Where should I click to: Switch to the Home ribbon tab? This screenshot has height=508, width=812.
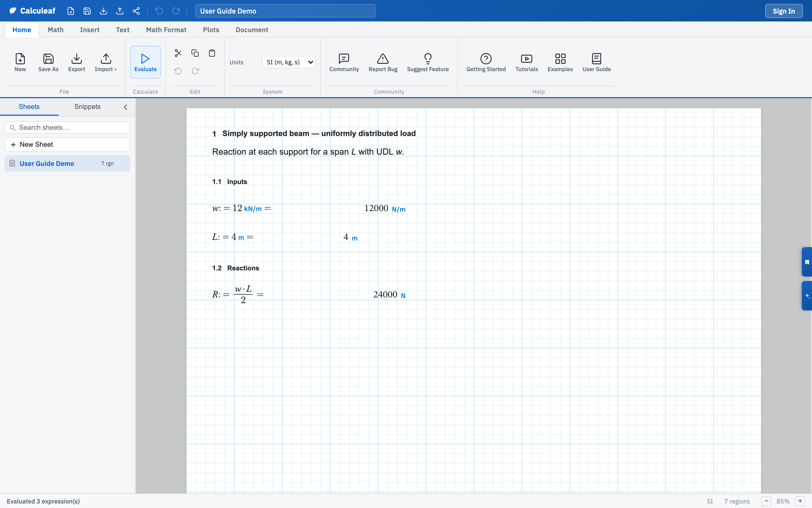tap(22, 30)
